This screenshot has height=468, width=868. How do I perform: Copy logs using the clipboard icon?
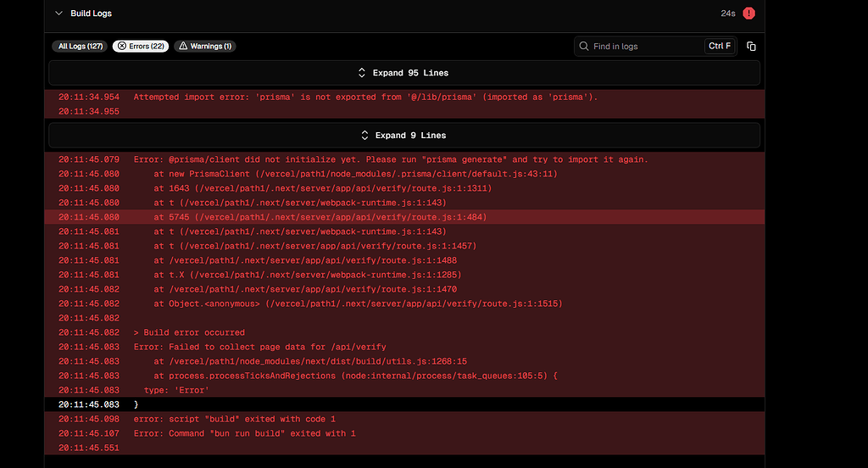[x=751, y=46]
